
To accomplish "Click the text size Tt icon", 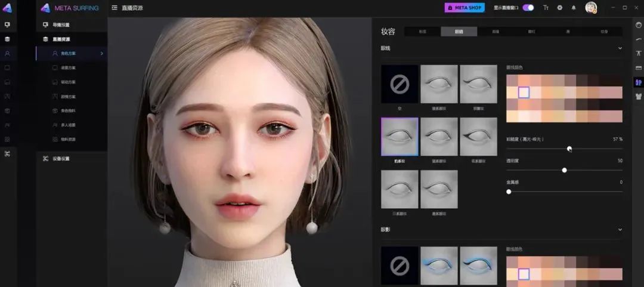I will (546, 8).
